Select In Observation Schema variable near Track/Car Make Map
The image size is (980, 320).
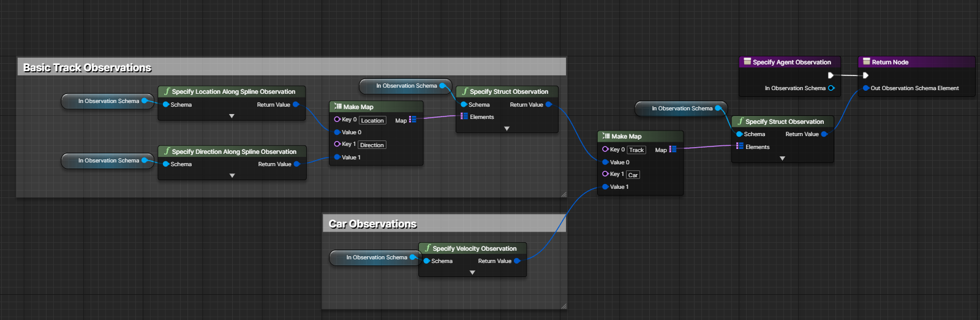(681, 109)
